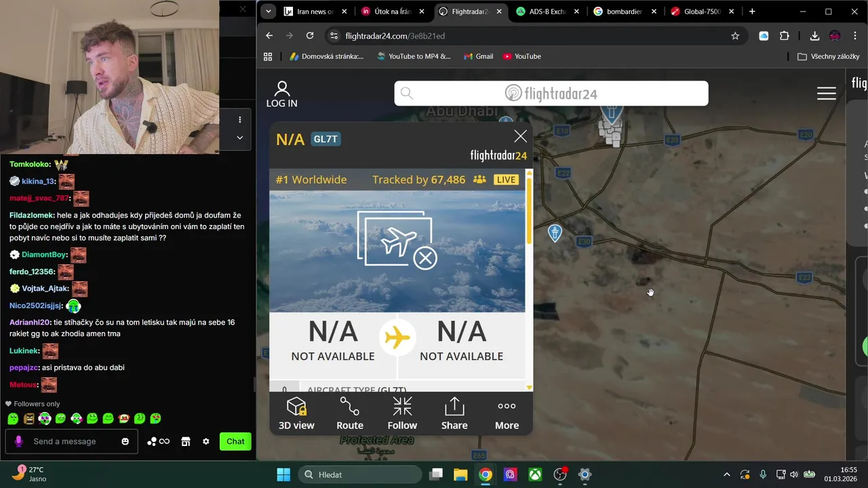This screenshot has width=868, height=488.
Task: Open the three-dot menu under the webcam
Action: [239, 119]
